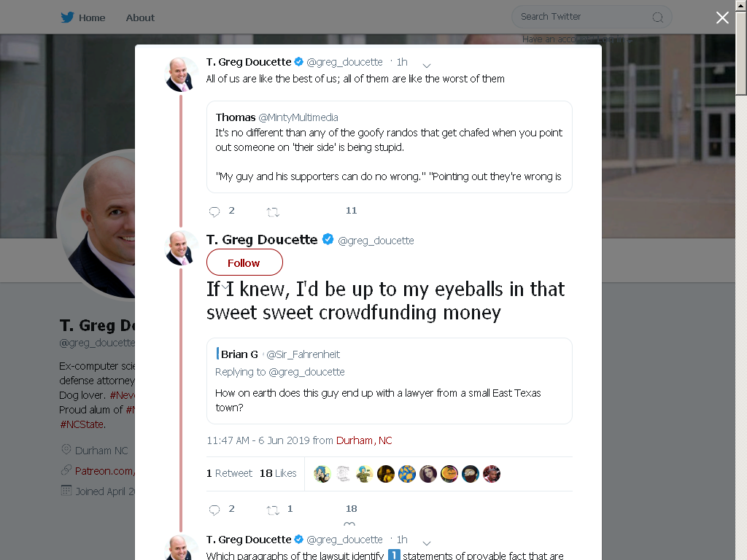Open the quoted tweet by Brian G
The width and height of the screenshot is (747, 560).
[x=390, y=381]
